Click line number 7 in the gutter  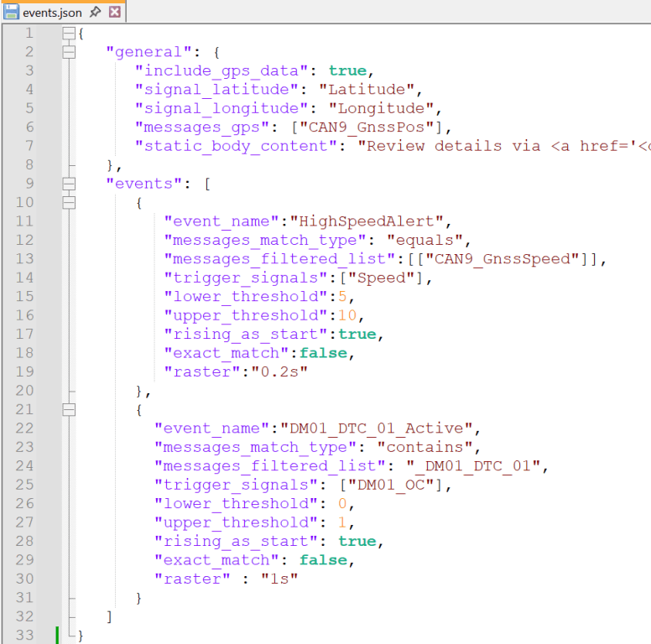[x=29, y=146]
